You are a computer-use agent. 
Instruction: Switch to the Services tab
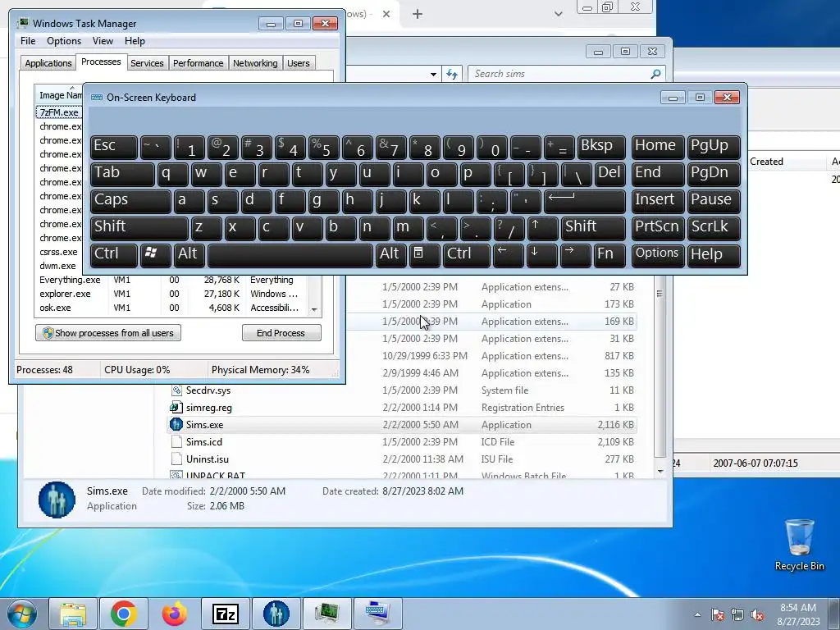tap(147, 63)
